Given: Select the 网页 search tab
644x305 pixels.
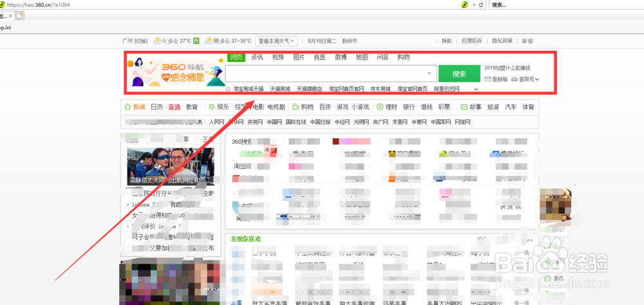Looking at the screenshot, I should tap(236, 57).
